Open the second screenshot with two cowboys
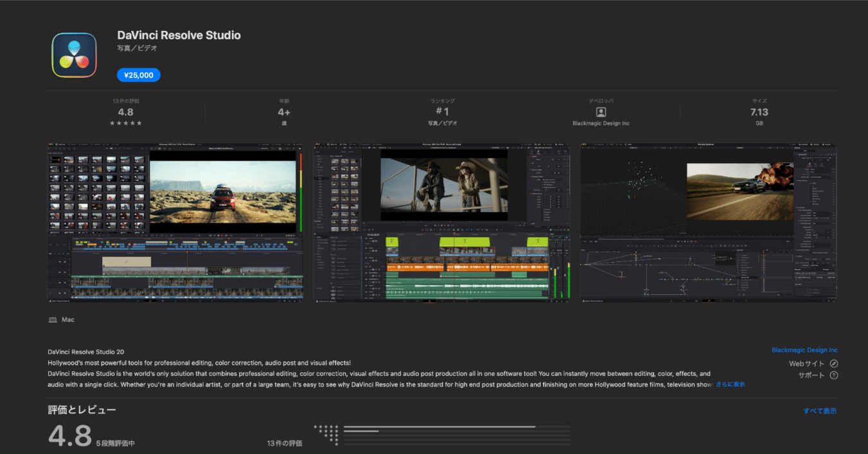The height and width of the screenshot is (454, 868). (x=442, y=222)
